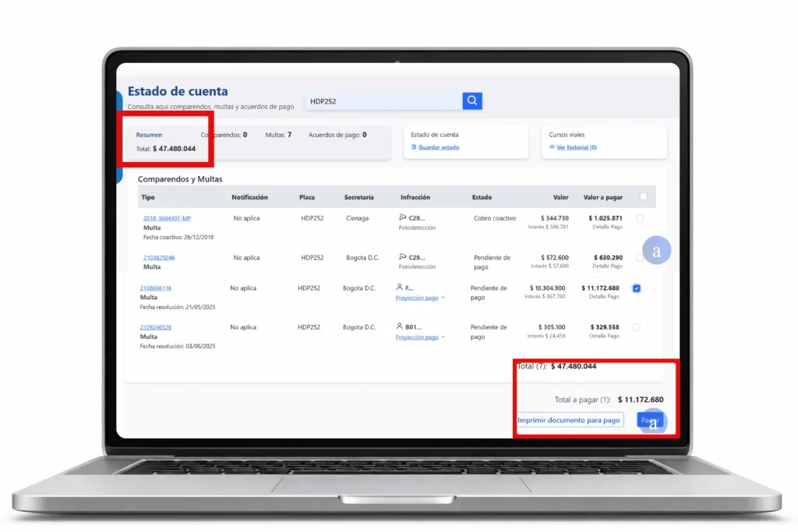798x532 pixels.
Task: Expand Proyección pago for fine 2108696116
Action: pos(420,298)
